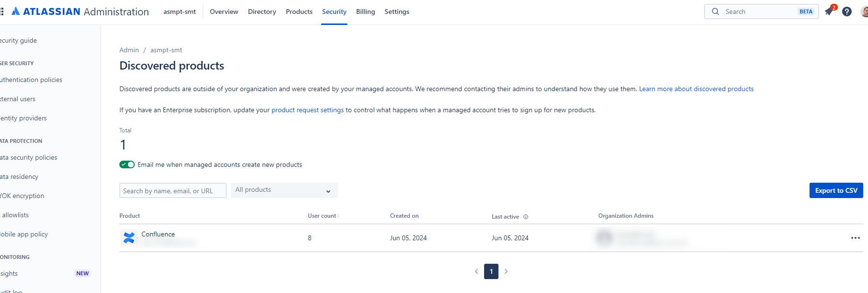Open IP allowlists in sidebar
The height and width of the screenshot is (293, 868).
point(14,215)
